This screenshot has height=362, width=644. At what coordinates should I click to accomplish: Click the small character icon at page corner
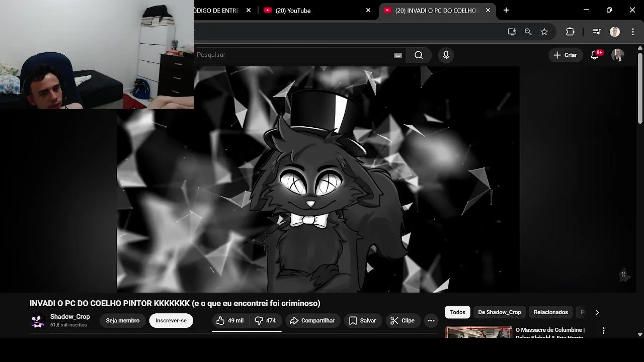(624, 275)
